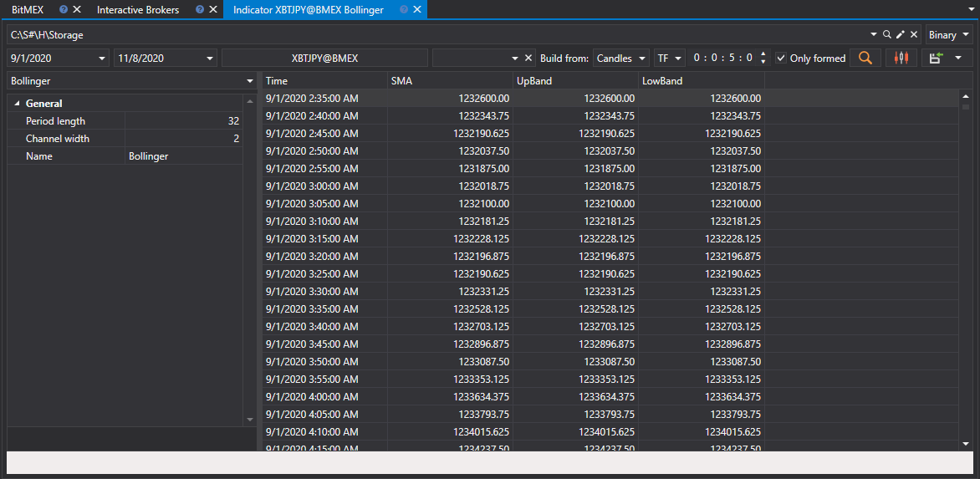Viewport: 980px width, 479px height.
Task: Click the properties panel scroll up arrow
Action: [250, 100]
